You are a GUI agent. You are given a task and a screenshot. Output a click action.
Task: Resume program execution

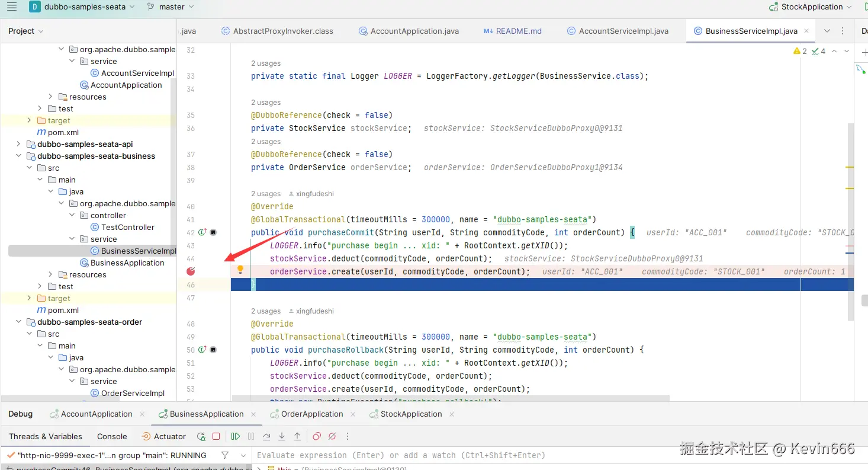tap(236, 437)
